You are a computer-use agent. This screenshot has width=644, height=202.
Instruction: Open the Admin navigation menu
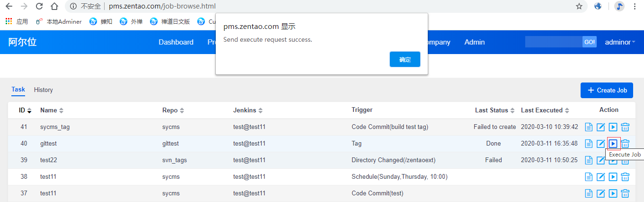point(475,42)
